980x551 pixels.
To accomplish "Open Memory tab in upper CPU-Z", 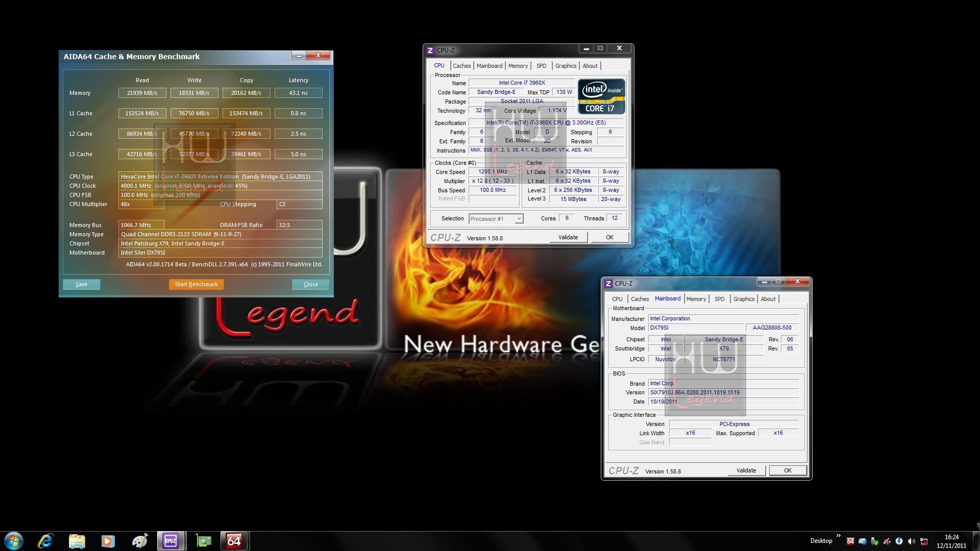I will tap(518, 66).
